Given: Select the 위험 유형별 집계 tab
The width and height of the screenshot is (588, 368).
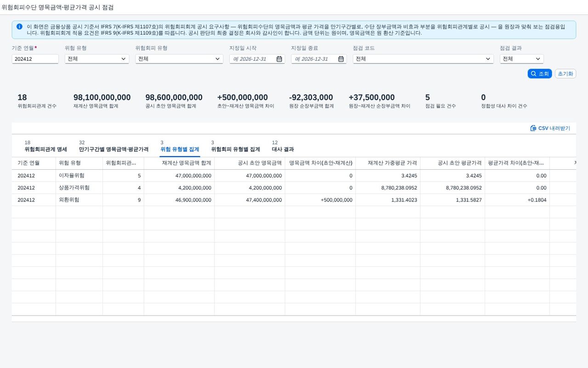Looking at the screenshot, I should 180,146.
